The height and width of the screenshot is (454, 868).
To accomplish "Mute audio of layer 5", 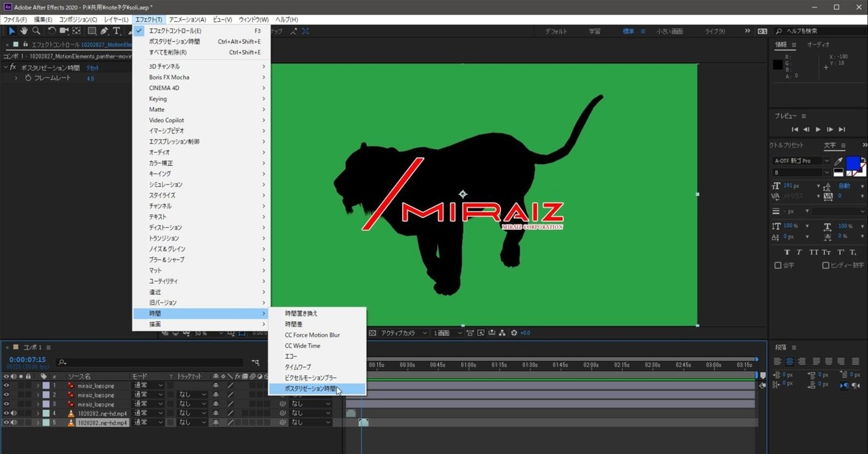I will point(14,423).
